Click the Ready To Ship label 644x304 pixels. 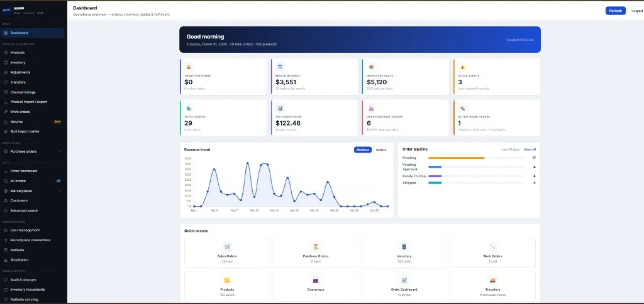(413, 176)
